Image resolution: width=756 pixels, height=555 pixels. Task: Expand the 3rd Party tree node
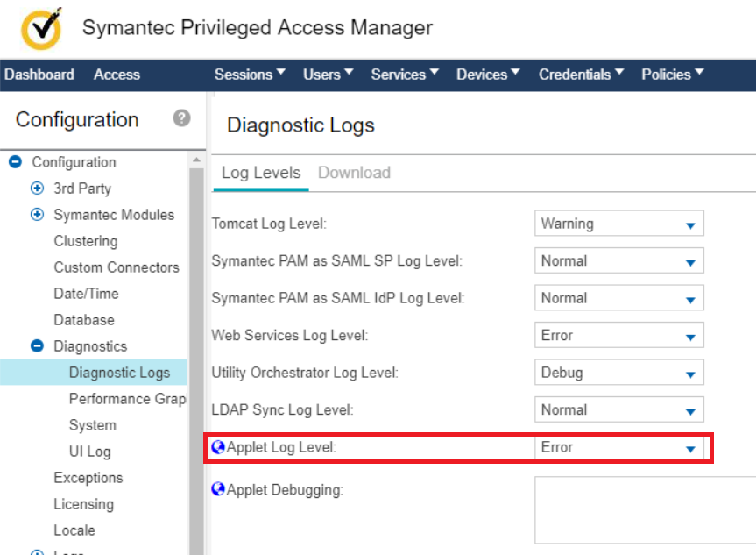pos(37,189)
